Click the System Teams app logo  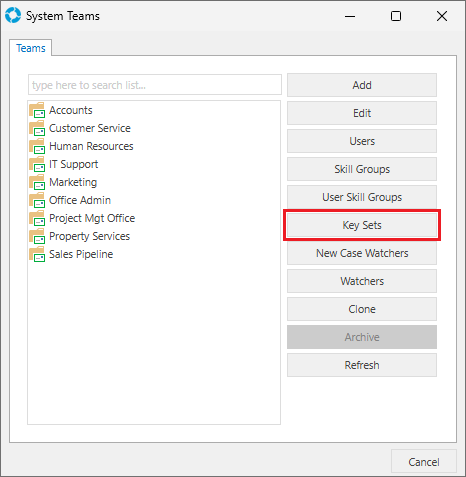(x=13, y=16)
